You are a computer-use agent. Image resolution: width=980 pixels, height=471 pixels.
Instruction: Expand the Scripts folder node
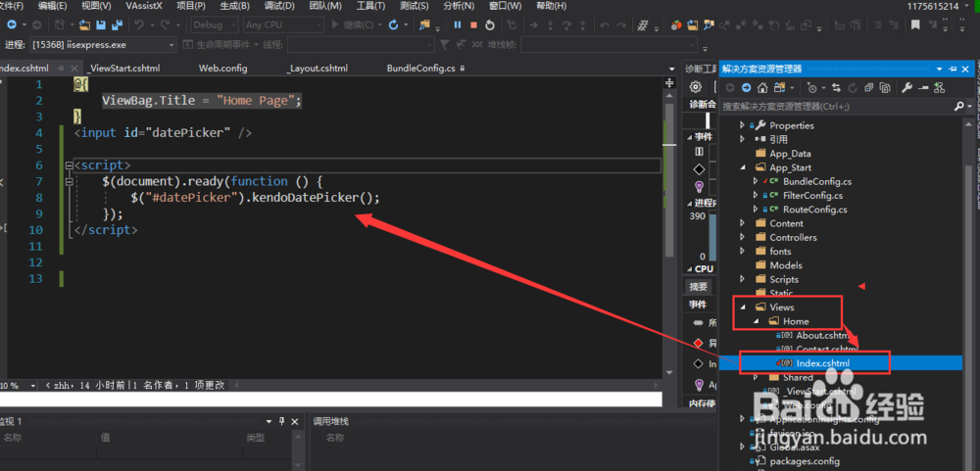click(x=743, y=279)
